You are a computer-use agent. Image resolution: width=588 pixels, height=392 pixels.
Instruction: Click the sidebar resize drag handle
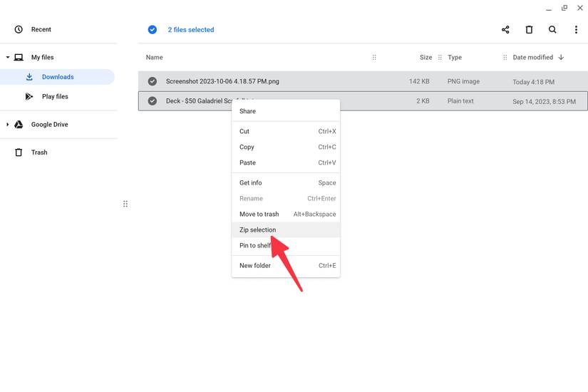(125, 204)
